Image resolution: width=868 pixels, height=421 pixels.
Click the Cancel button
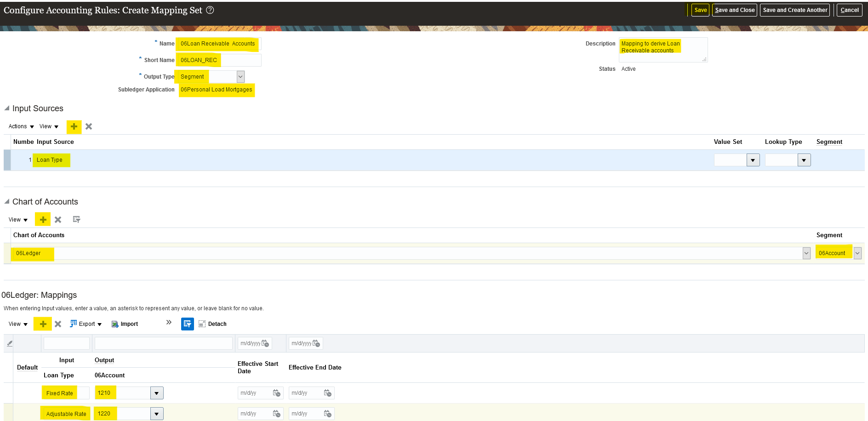pyautogui.click(x=849, y=10)
